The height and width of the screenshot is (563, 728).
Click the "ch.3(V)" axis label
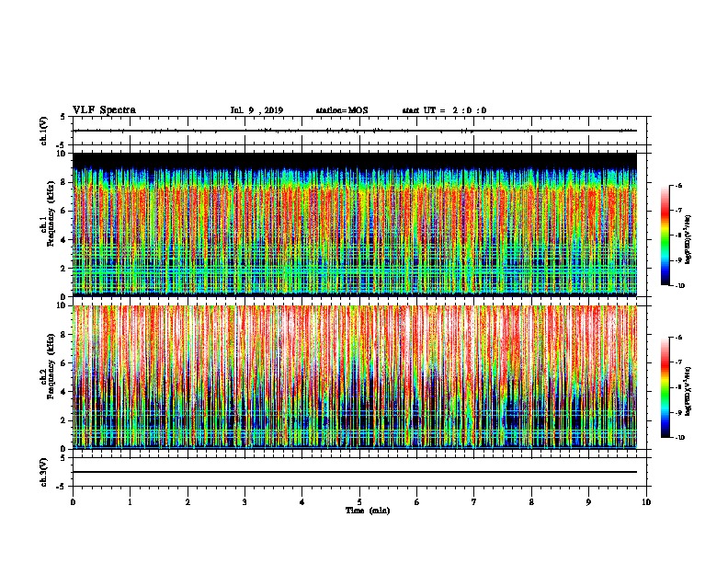pos(44,472)
